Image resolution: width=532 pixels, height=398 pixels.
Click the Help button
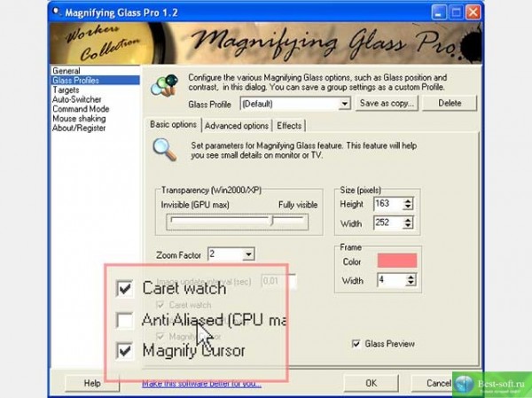pyautogui.click(x=92, y=383)
